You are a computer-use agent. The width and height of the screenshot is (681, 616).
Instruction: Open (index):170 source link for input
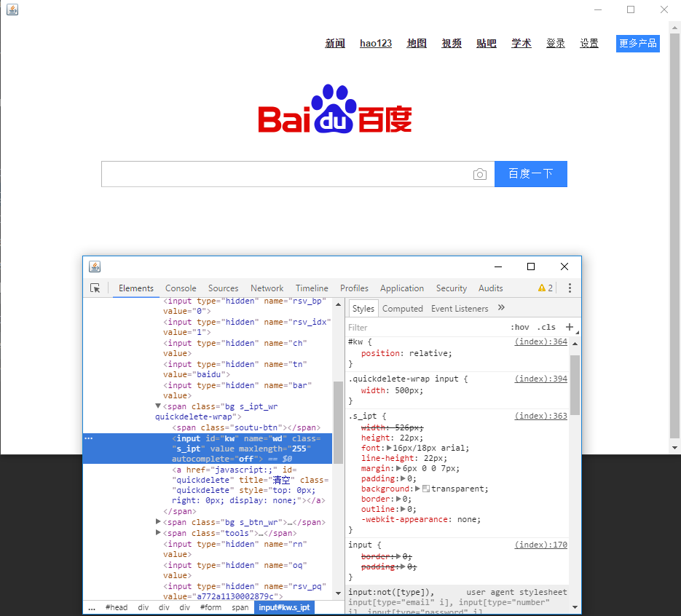coord(540,545)
